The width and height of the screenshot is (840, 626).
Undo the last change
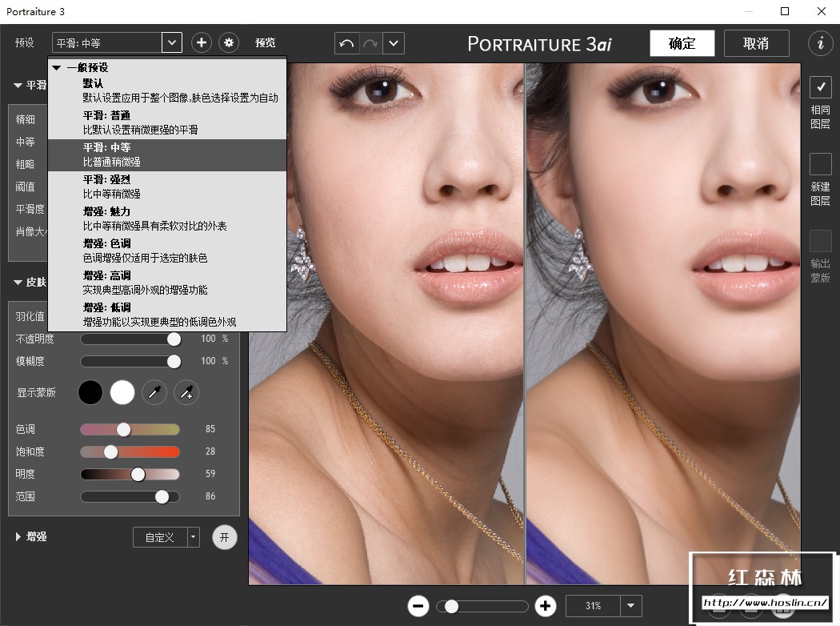click(x=346, y=43)
